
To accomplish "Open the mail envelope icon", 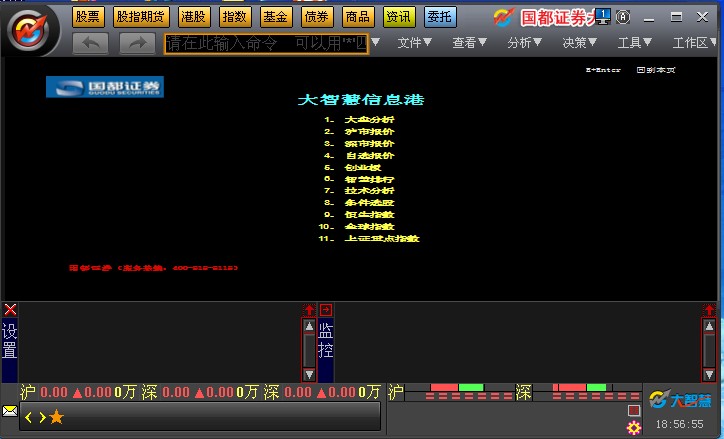I will tap(10, 410).
